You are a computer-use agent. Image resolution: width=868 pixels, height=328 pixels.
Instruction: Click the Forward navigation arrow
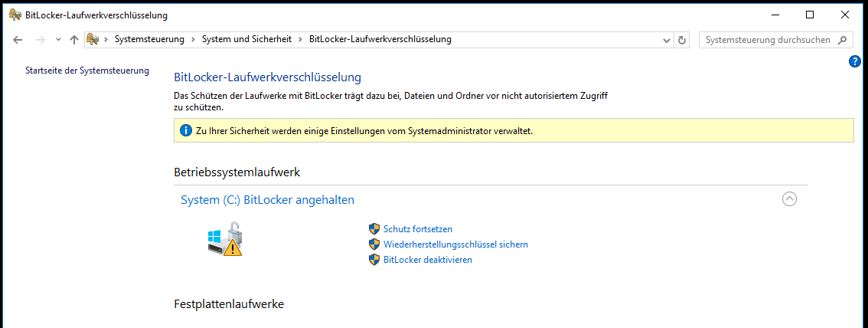(40, 40)
